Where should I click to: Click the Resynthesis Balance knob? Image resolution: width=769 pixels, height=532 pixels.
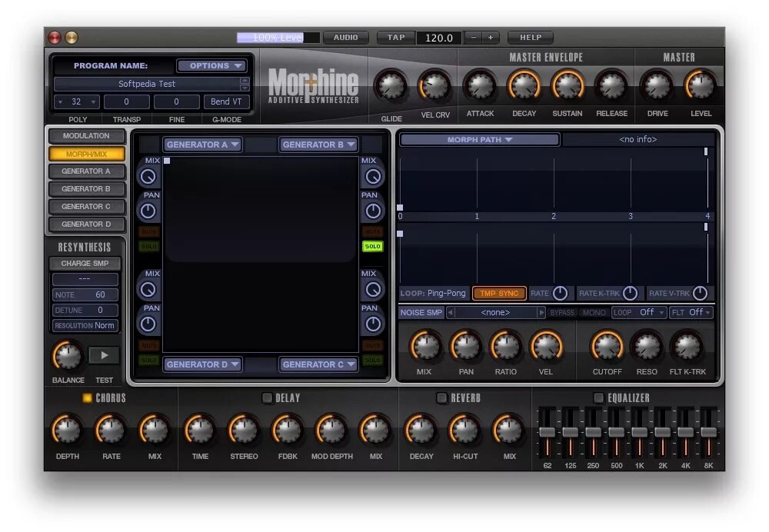click(x=68, y=355)
